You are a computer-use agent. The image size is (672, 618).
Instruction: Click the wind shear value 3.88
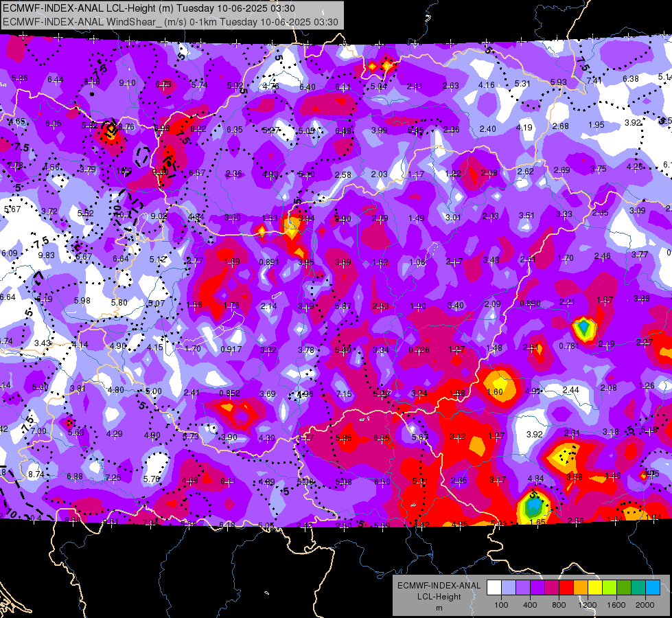642,299
